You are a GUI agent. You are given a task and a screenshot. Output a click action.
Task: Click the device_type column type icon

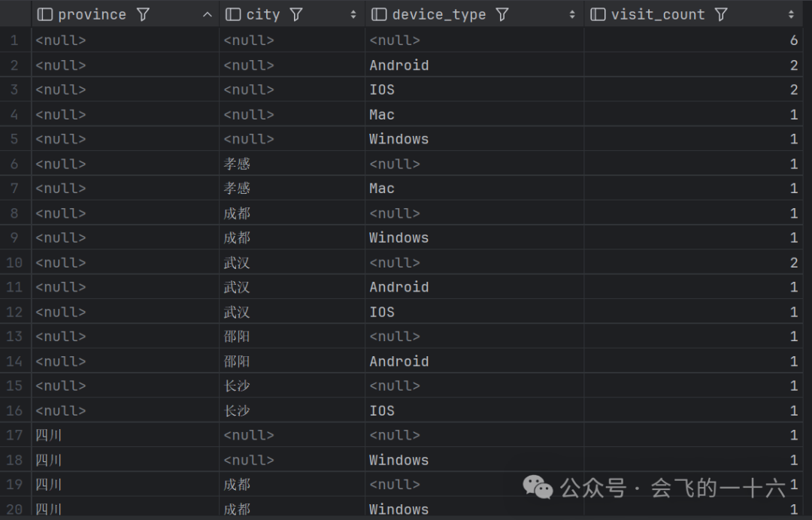pyautogui.click(x=379, y=14)
